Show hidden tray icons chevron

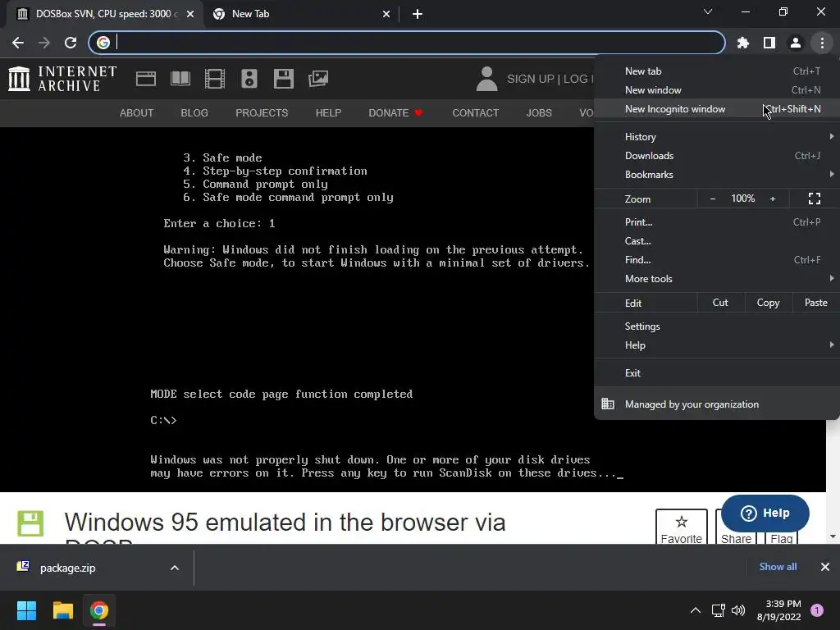tap(696, 610)
